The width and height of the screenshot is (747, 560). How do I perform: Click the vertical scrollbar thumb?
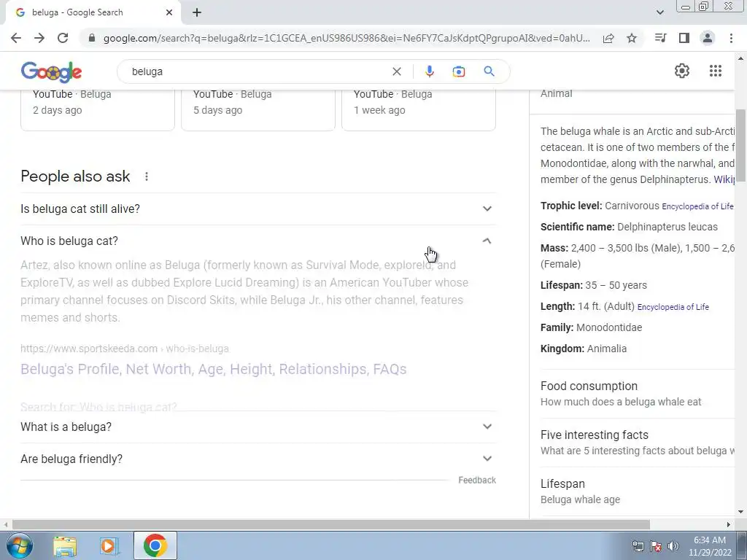tap(740, 145)
